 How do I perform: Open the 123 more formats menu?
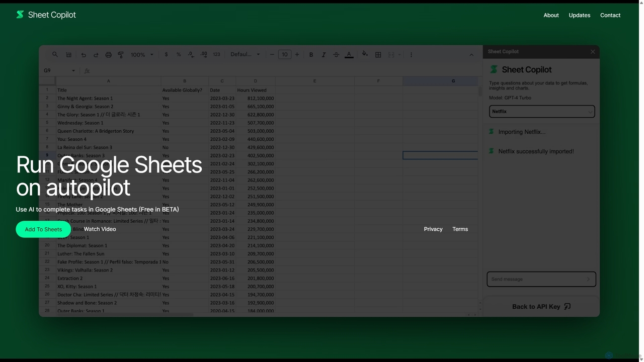coord(216,54)
